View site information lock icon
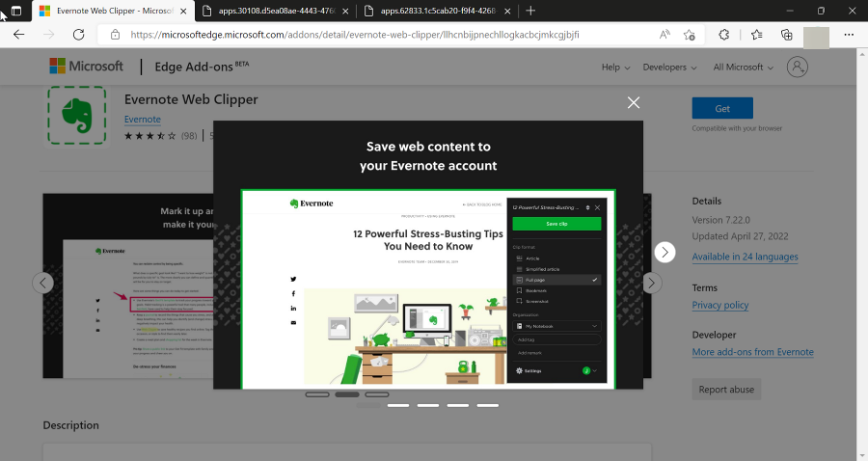Image resolution: width=868 pixels, height=461 pixels. click(x=115, y=35)
